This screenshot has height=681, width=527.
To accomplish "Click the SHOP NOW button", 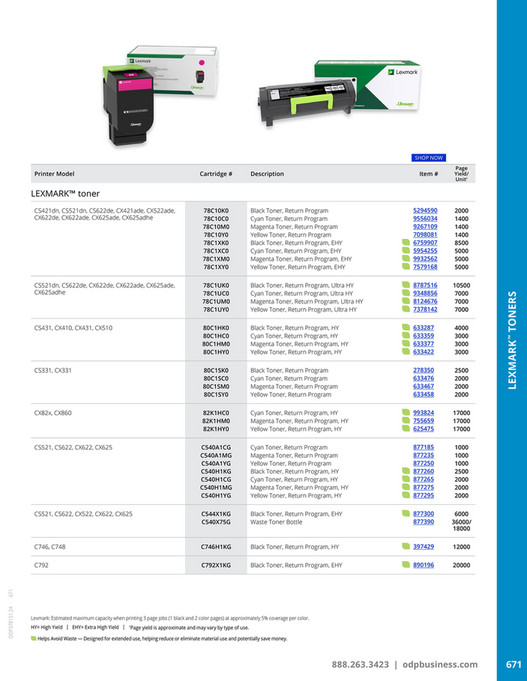I will pos(428,158).
